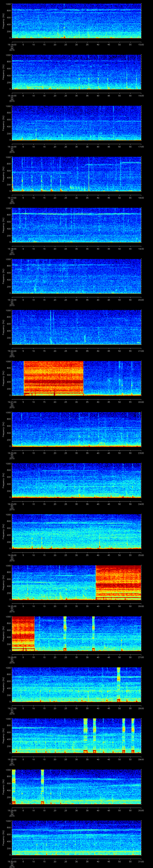The height and width of the screenshot is (868, 153).
Task: Click the "19:16:00" start time label
Action: [12, 147]
